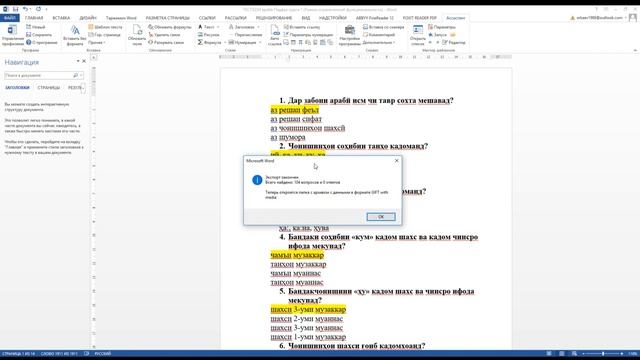Click the Перечисление button
640x360 pixels.
tap(245, 35)
